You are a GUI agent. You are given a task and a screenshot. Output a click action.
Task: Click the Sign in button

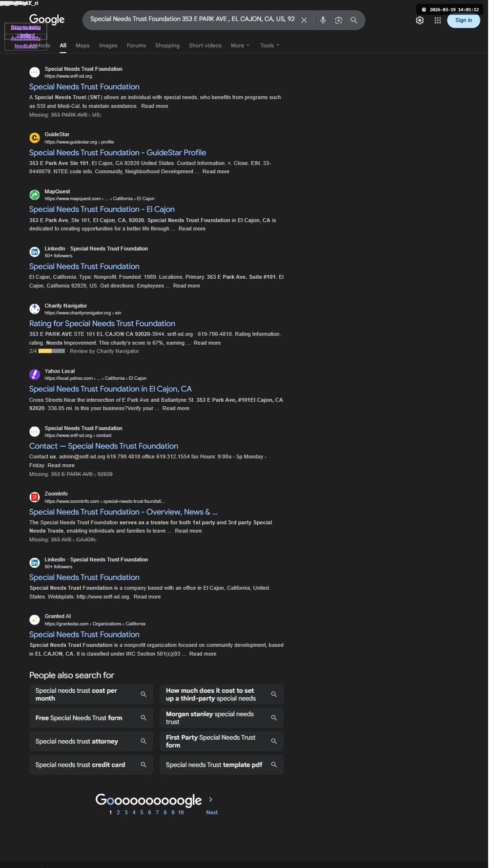click(x=464, y=20)
